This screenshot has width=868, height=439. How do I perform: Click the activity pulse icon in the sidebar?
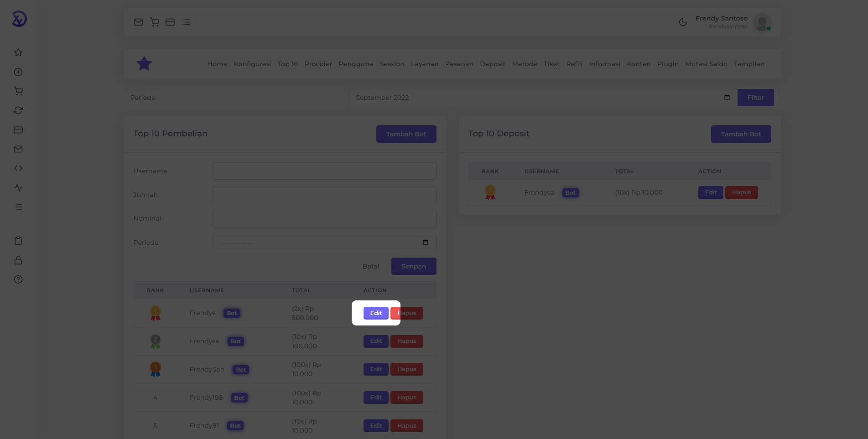tap(18, 188)
